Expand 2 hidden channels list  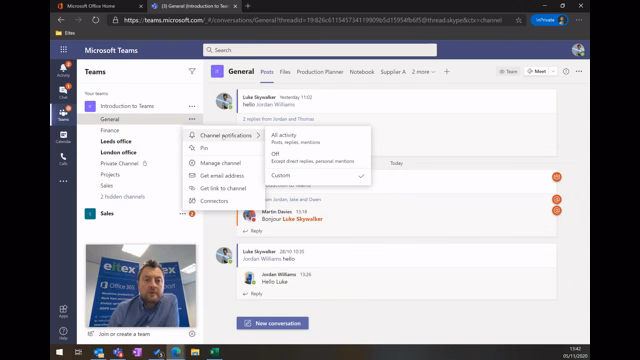click(122, 197)
